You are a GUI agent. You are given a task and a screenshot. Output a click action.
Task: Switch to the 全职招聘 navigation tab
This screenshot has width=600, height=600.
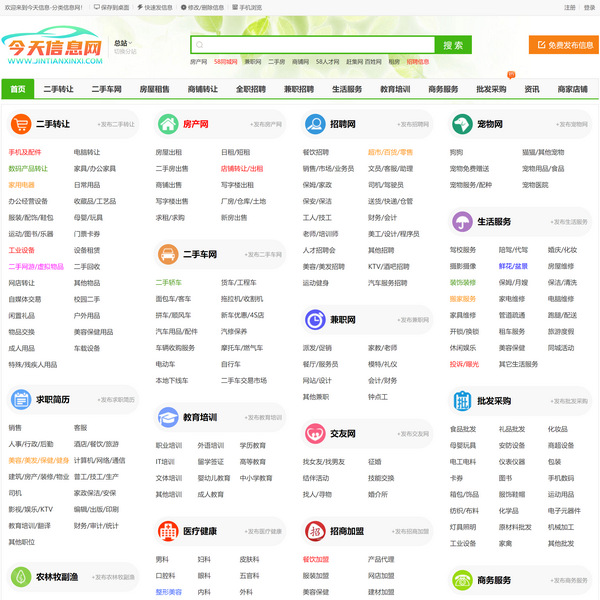click(x=251, y=89)
